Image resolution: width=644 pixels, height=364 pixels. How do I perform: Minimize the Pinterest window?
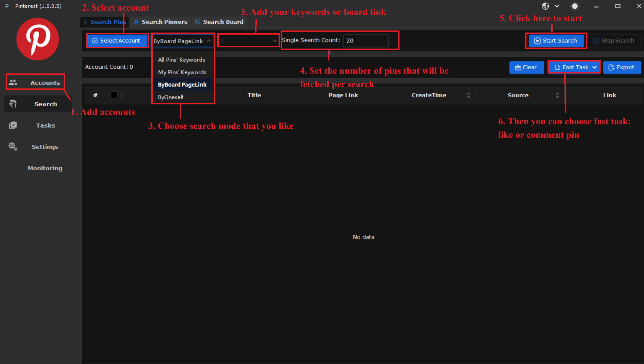coord(596,6)
